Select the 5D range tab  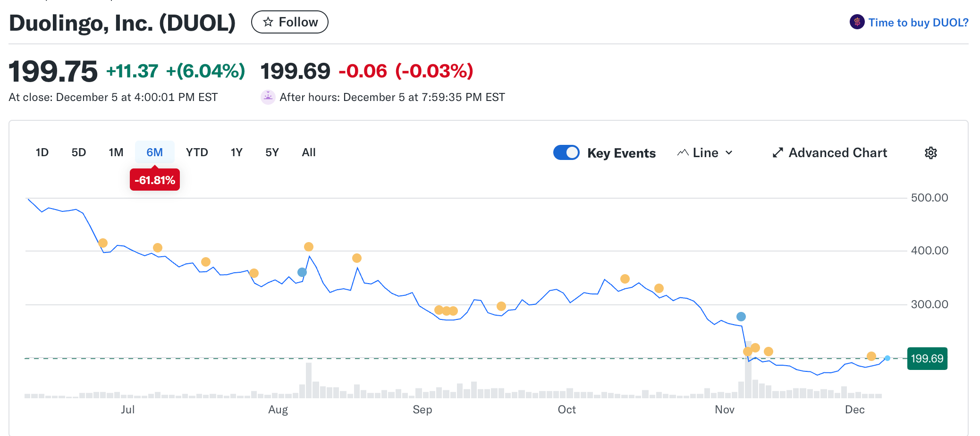pos(79,152)
